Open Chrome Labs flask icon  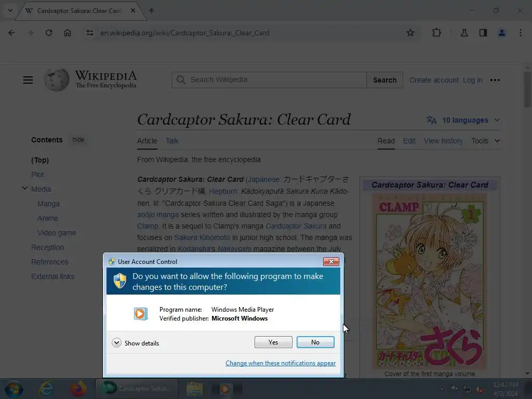[x=464, y=33]
